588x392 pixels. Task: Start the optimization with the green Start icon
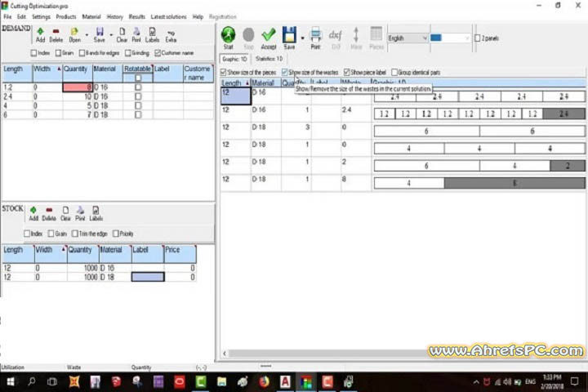coord(228,34)
